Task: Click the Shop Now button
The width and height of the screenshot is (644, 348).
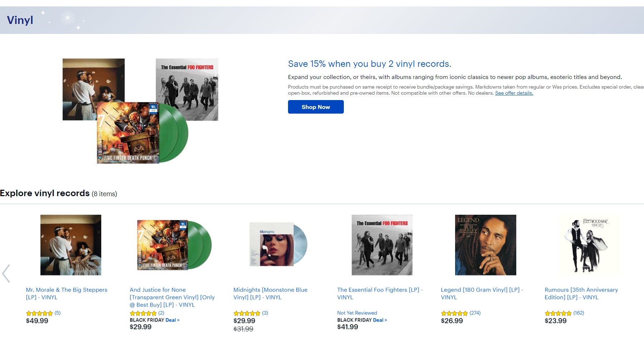Action: tap(316, 107)
